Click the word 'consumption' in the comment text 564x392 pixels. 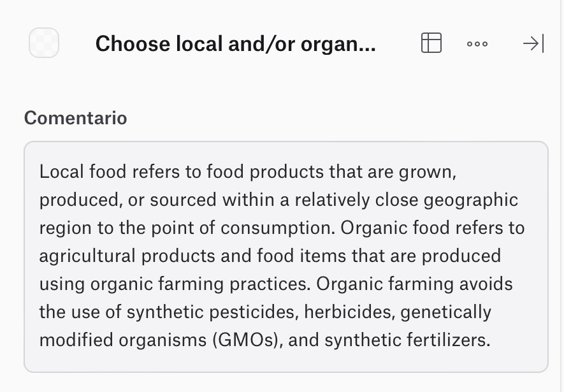(x=278, y=228)
